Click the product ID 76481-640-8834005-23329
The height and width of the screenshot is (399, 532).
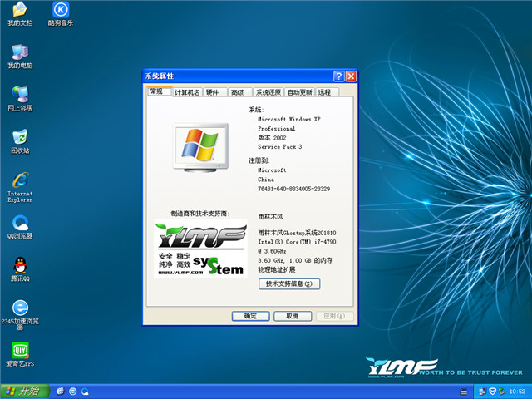(x=293, y=189)
